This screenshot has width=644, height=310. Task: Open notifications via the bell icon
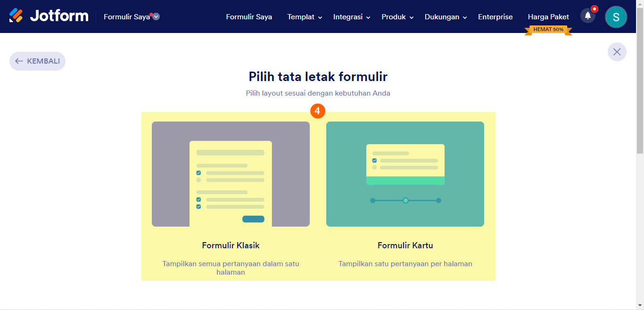[587, 16]
